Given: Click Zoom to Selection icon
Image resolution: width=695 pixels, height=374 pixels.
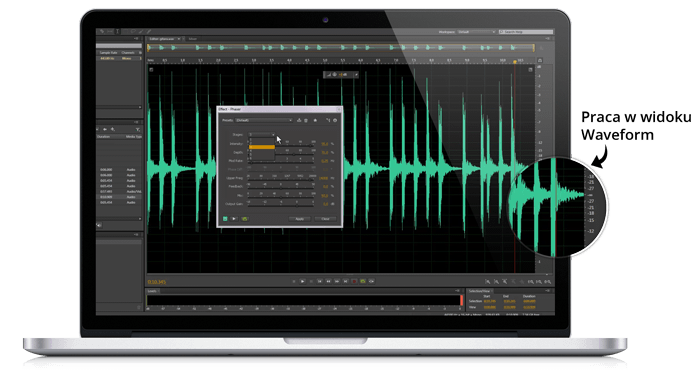Looking at the screenshot, I should click(547, 282).
